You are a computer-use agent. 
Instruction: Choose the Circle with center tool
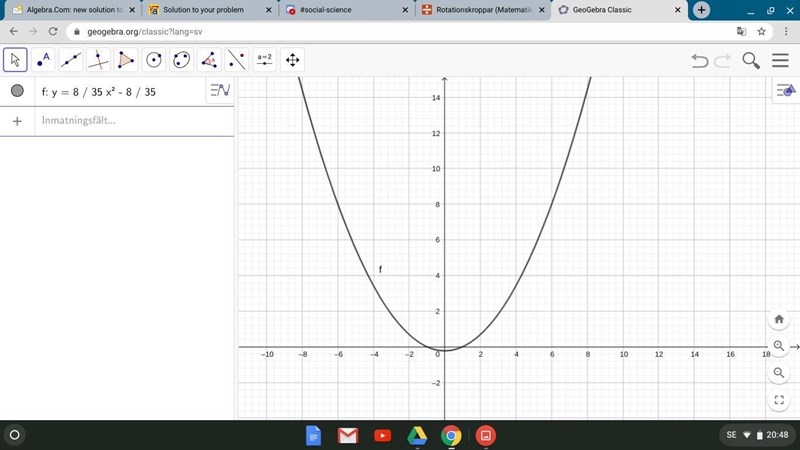coord(154,60)
